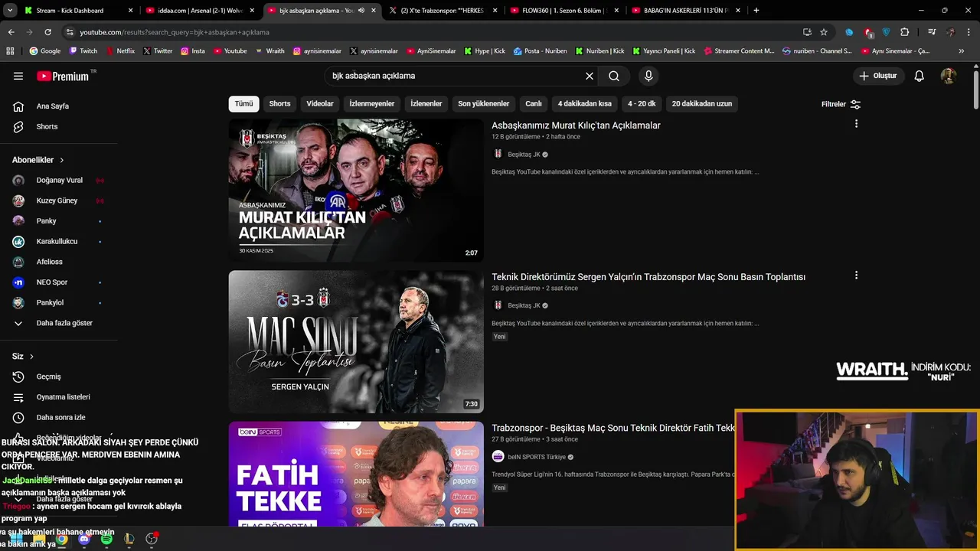Click the Chrome taskbar icon
This screenshot has width=980, height=551.
point(61,540)
